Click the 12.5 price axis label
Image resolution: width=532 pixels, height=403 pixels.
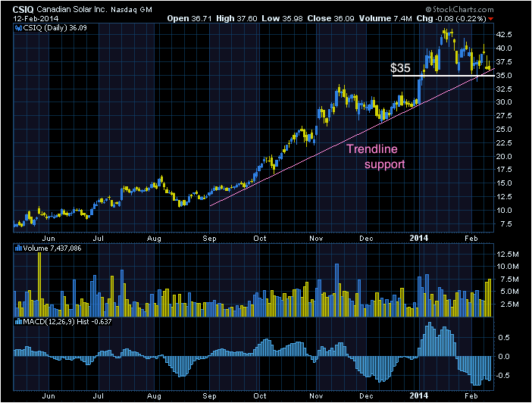(x=504, y=197)
